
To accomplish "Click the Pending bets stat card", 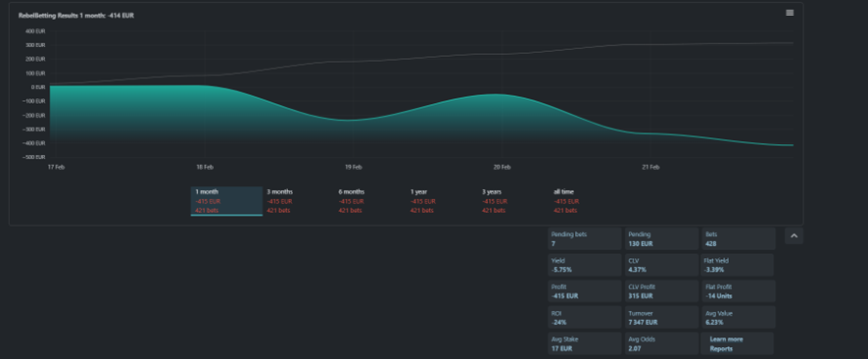I will click(x=585, y=238).
